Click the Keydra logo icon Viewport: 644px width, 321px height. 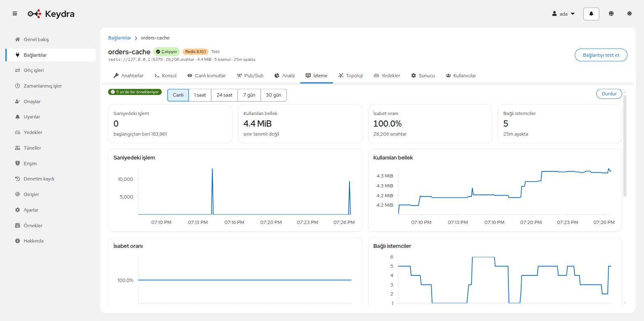click(34, 14)
